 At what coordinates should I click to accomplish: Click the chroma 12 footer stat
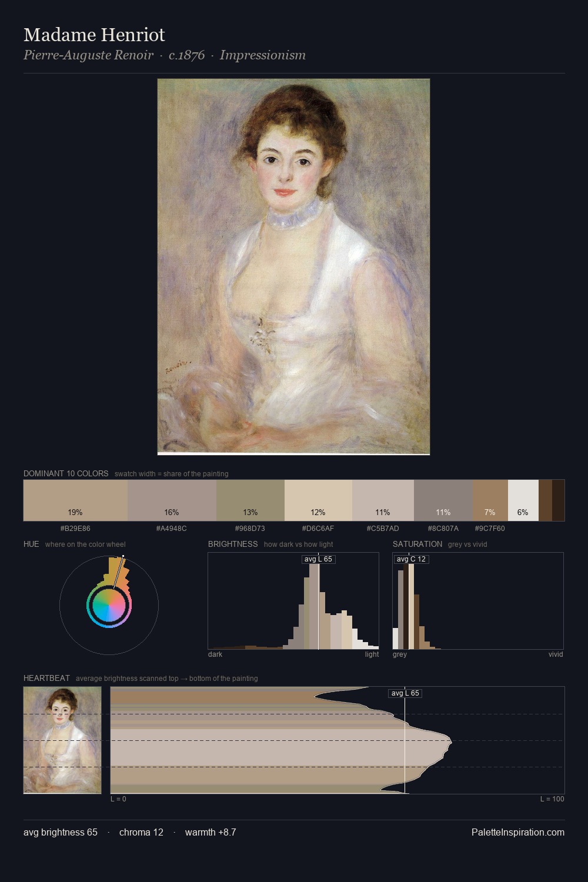tap(141, 833)
